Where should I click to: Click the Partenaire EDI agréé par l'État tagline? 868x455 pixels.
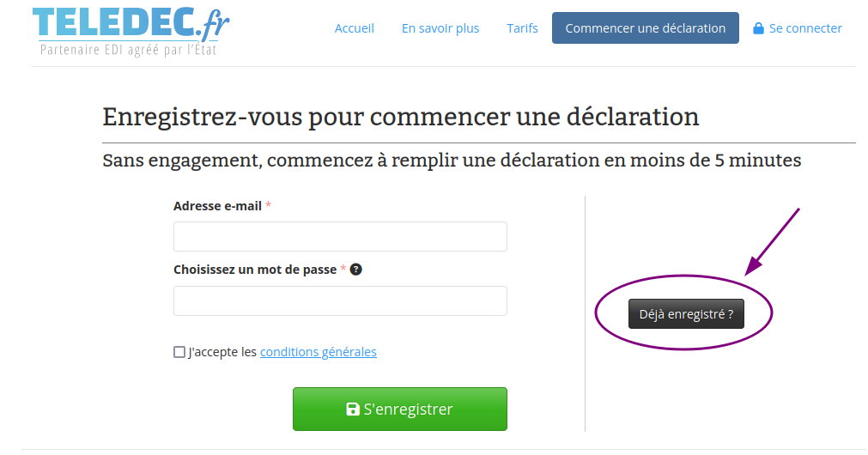[x=129, y=50]
